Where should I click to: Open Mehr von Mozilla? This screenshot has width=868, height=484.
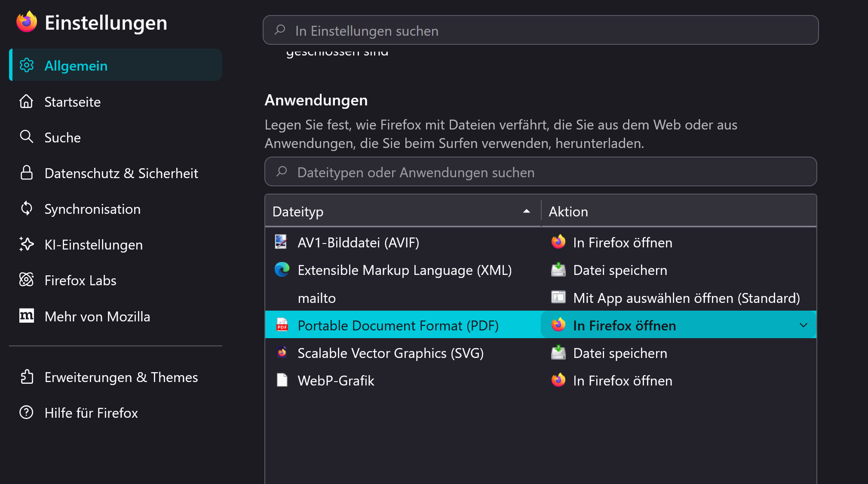click(116, 316)
